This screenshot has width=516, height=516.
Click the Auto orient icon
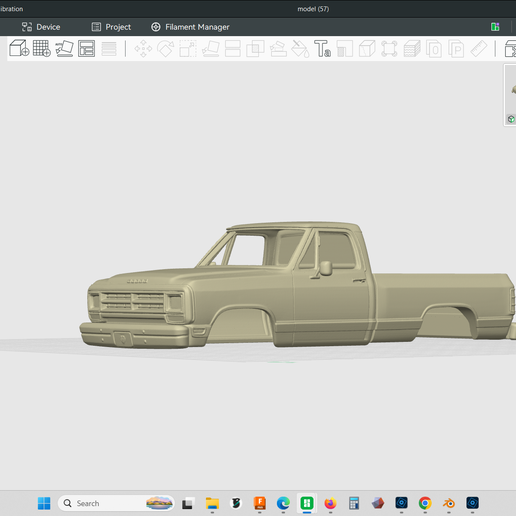pyautogui.click(x=64, y=48)
